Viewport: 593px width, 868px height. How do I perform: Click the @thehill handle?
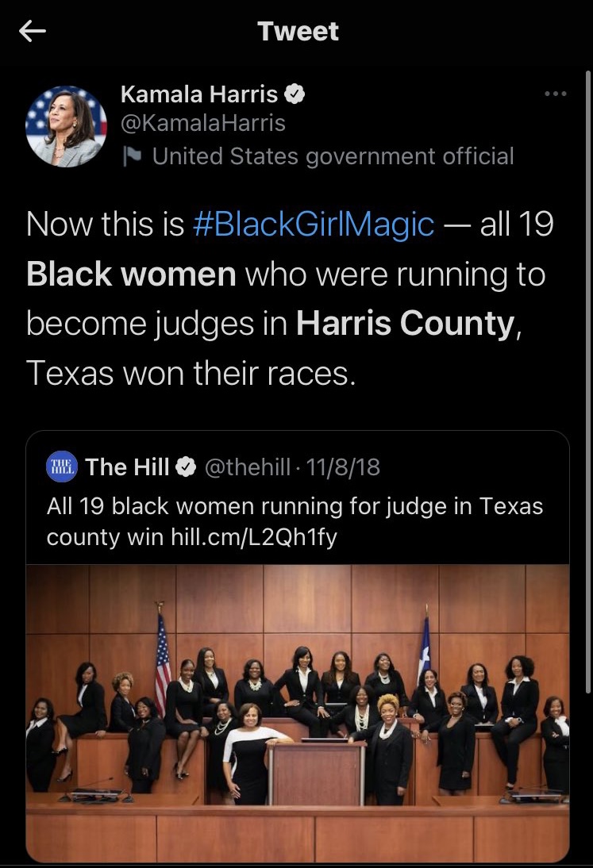pyautogui.click(x=248, y=467)
